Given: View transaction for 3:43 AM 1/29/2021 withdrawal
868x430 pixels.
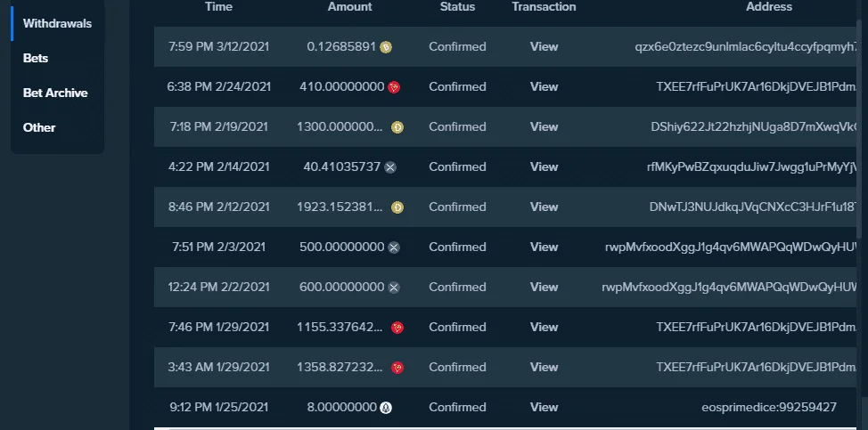Looking at the screenshot, I should 544,367.
